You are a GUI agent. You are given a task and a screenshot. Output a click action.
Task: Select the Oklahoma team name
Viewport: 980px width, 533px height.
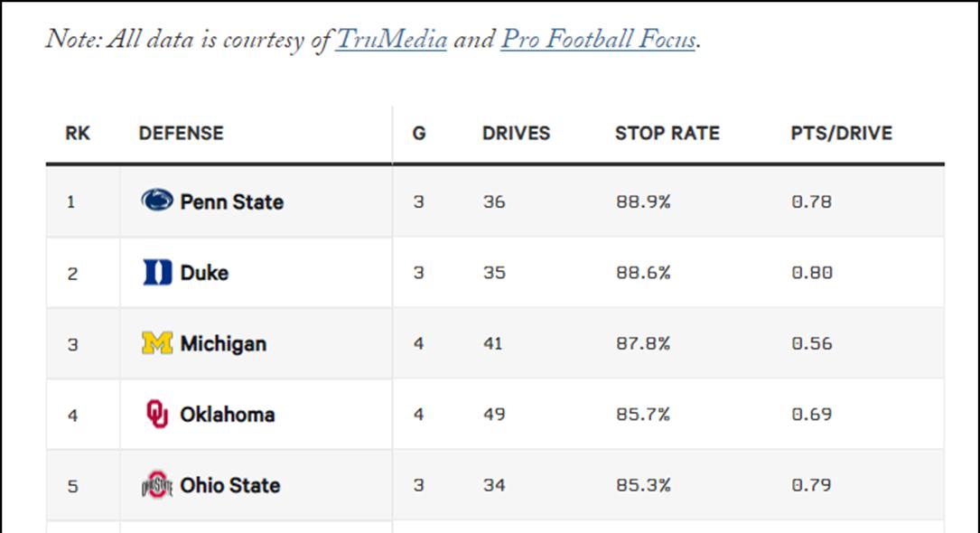(x=228, y=415)
